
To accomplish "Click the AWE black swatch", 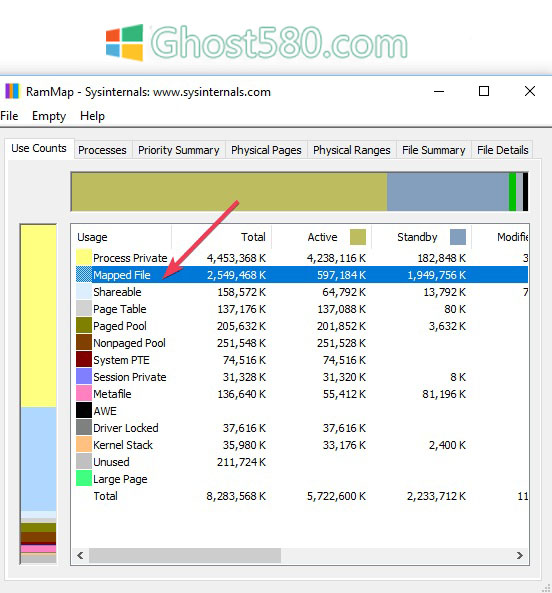I will 84,411.
